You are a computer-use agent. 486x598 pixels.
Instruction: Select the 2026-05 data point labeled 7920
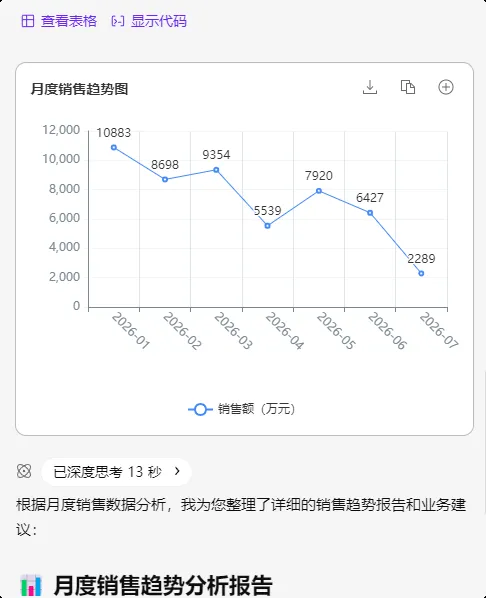[x=319, y=191]
